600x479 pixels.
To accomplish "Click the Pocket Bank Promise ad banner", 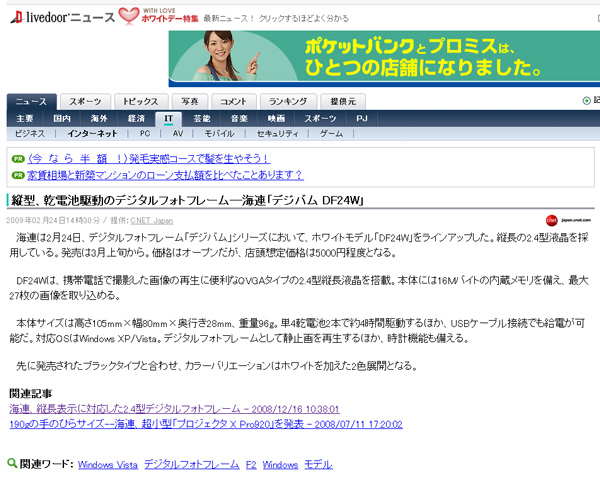I will (384, 59).
